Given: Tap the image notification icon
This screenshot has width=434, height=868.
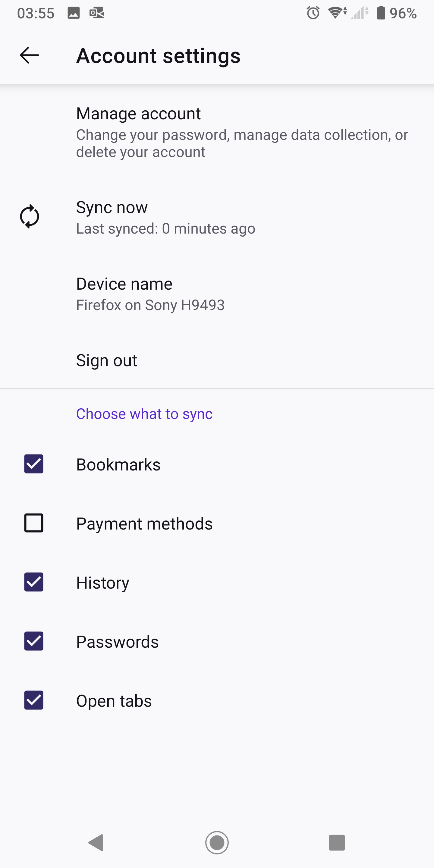Looking at the screenshot, I should pos(74,13).
